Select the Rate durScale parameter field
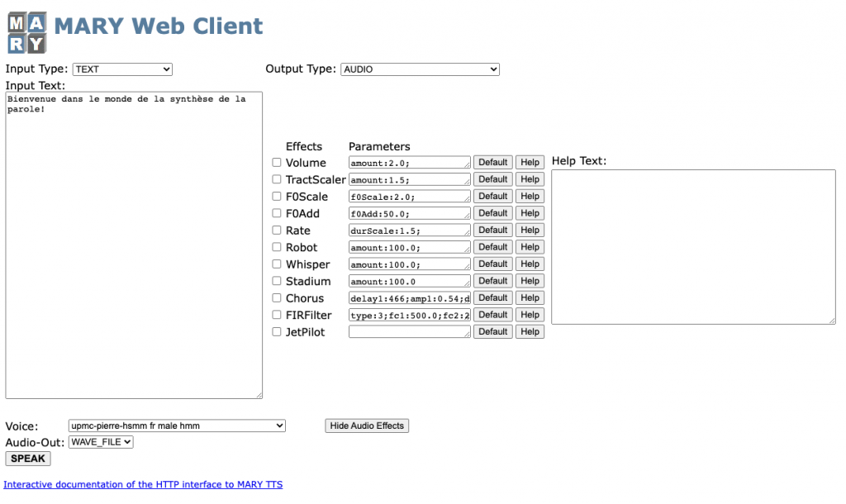 pos(408,230)
